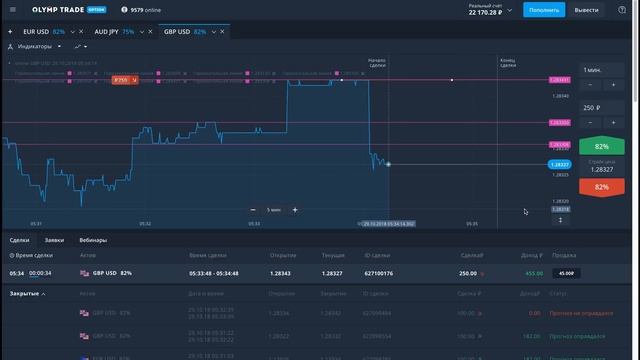Click the online users info icon
The width and height of the screenshot is (640, 360).
[x=124, y=10]
